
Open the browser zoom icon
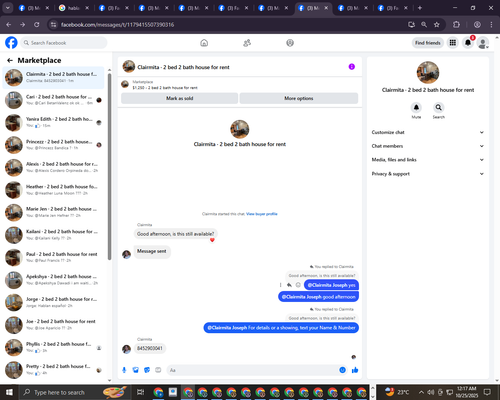[x=424, y=24]
